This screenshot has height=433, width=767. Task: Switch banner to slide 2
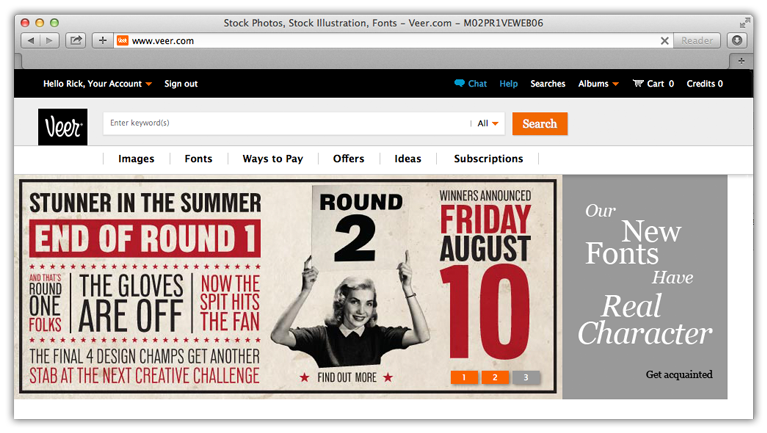coord(495,377)
